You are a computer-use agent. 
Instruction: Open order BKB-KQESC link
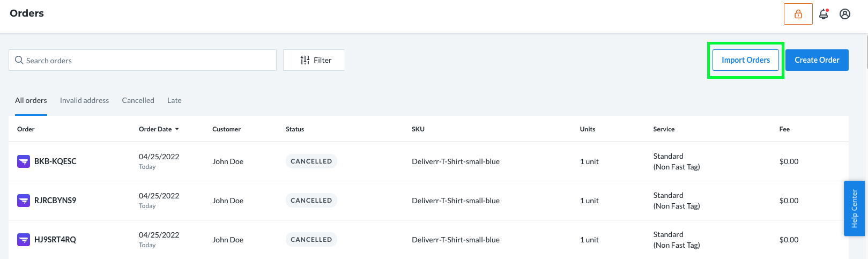pyautogui.click(x=55, y=161)
